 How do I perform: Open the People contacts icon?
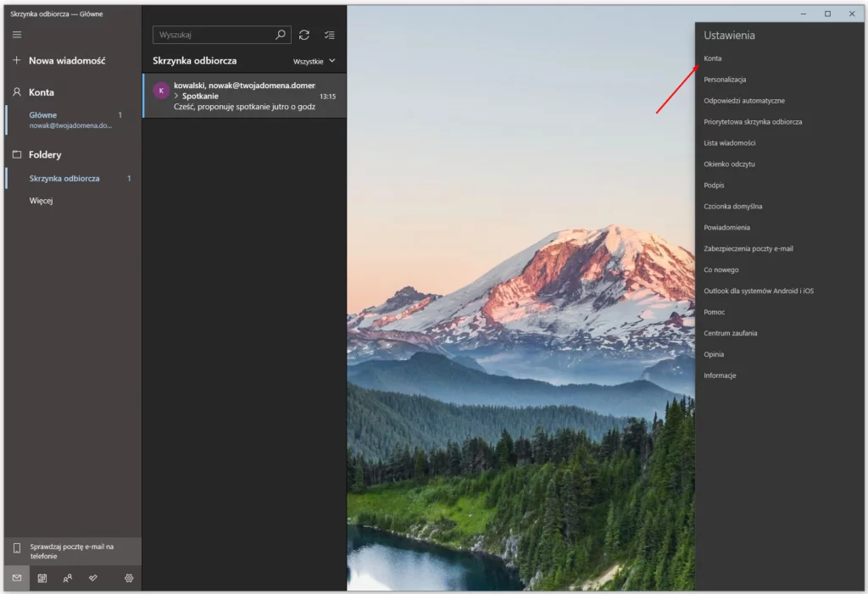pyautogui.click(x=68, y=578)
